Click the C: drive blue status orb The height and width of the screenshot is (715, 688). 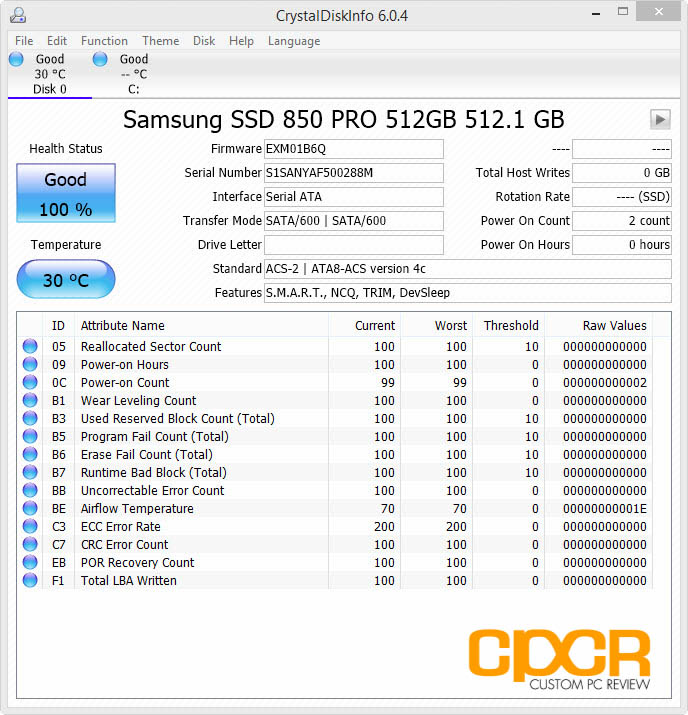click(100, 59)
